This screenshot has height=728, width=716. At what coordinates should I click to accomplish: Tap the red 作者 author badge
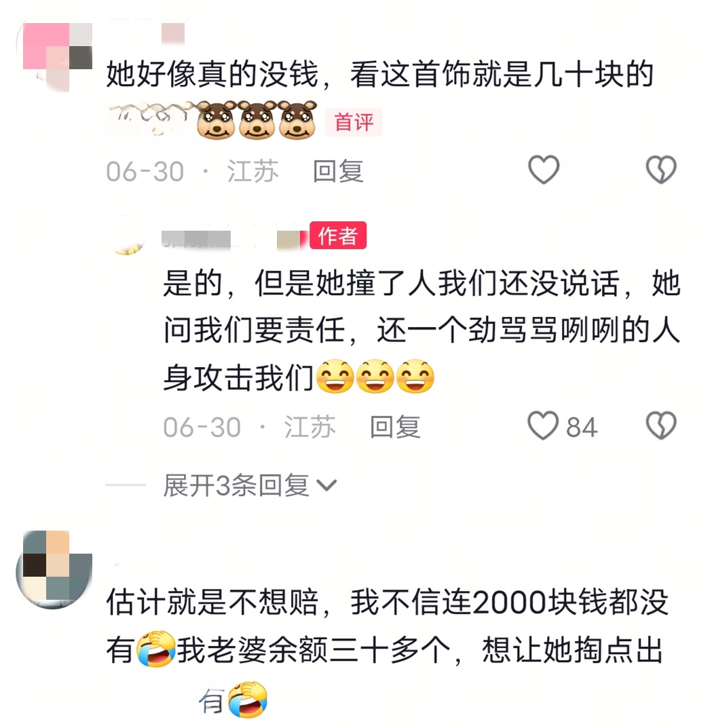pos(338,235)
